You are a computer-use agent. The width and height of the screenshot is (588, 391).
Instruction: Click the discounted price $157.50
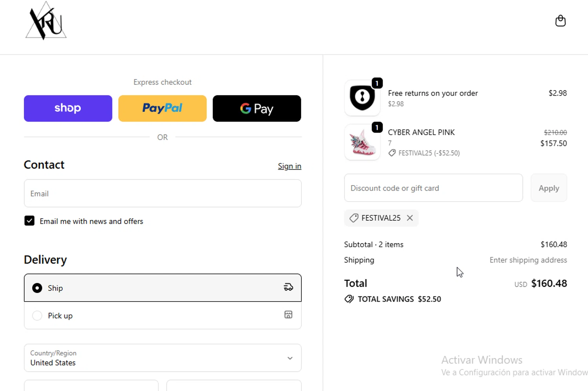click(x=554, y=143)
